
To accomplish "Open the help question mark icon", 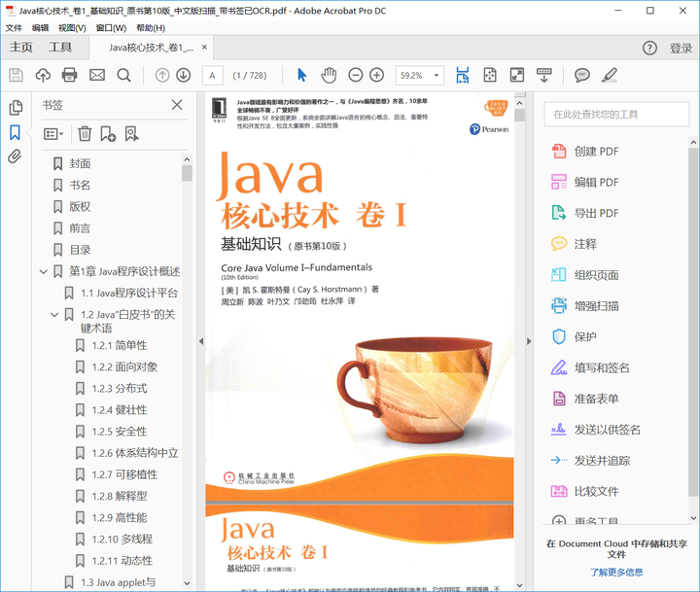I will pos(649,48).
